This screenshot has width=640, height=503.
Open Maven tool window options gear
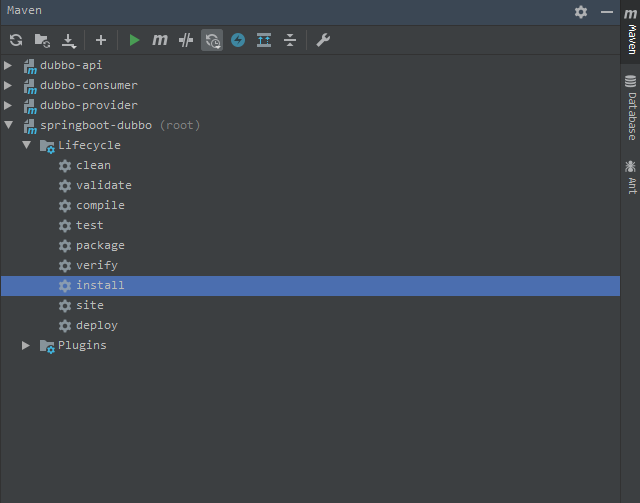(581, 12)
